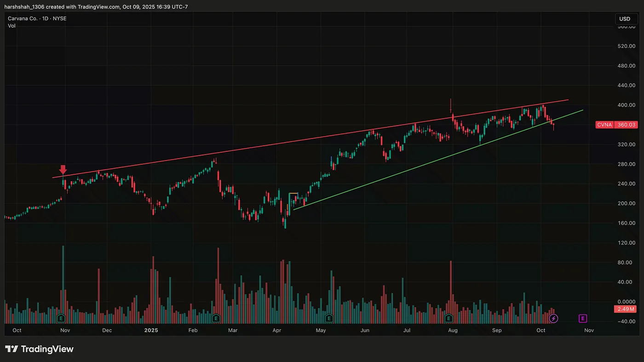Click the Sep label on time axis

click(x=496, y=330)
